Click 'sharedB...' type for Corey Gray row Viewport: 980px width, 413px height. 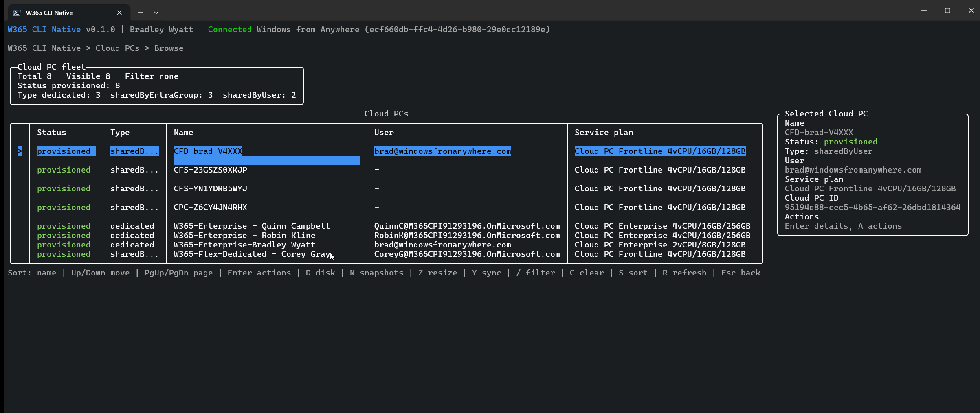[x=134, y=254]
